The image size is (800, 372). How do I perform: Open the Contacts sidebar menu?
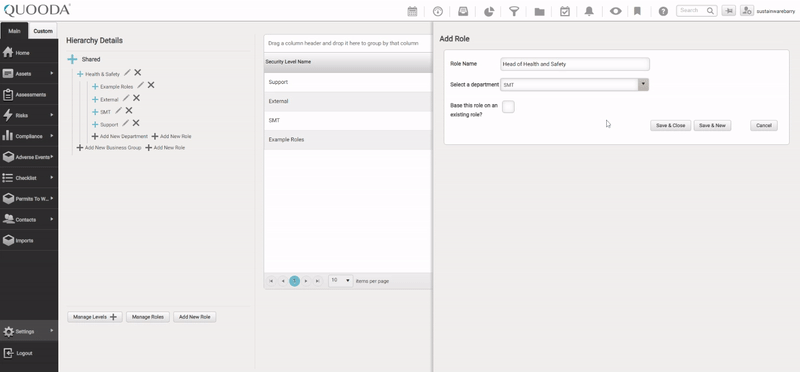[29, 219]
